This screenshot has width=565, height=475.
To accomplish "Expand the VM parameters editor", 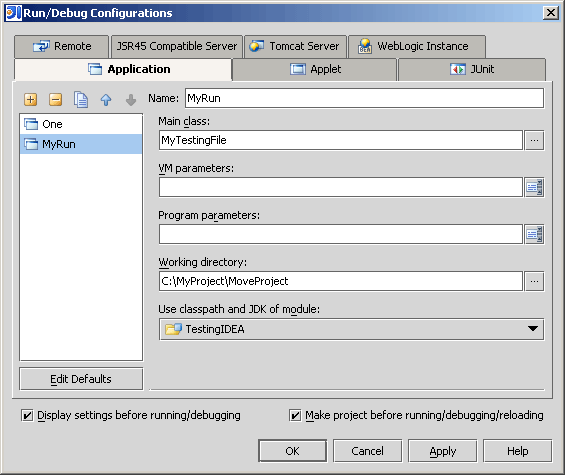I will (534, 187).
